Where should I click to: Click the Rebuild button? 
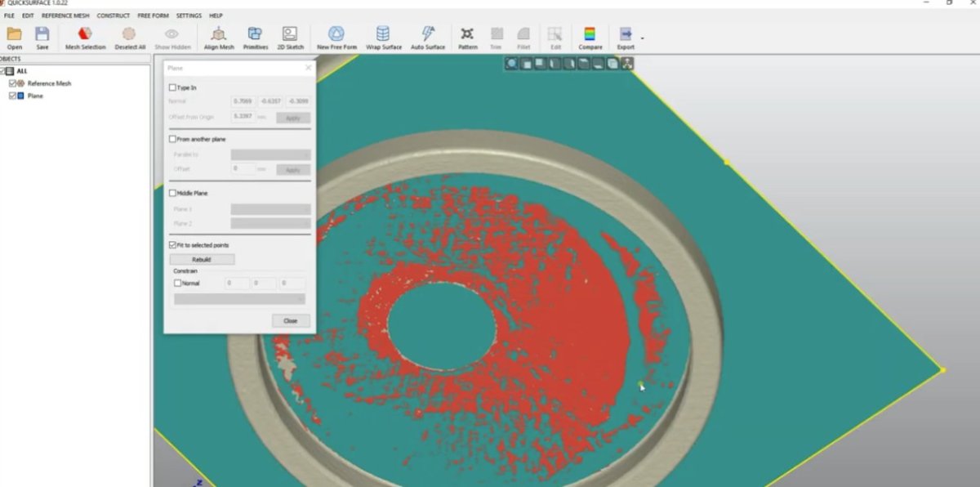pos(201,259)
